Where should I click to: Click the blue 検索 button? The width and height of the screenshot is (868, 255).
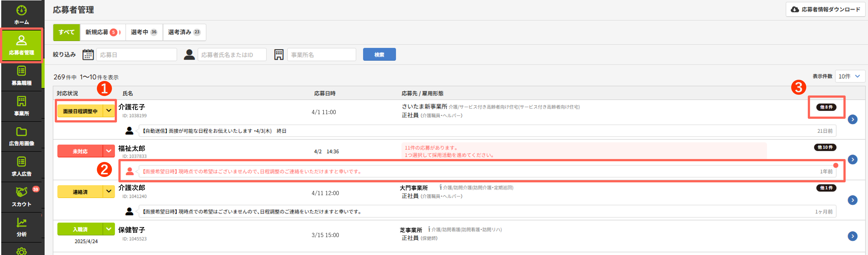click(x=379, y=54)
